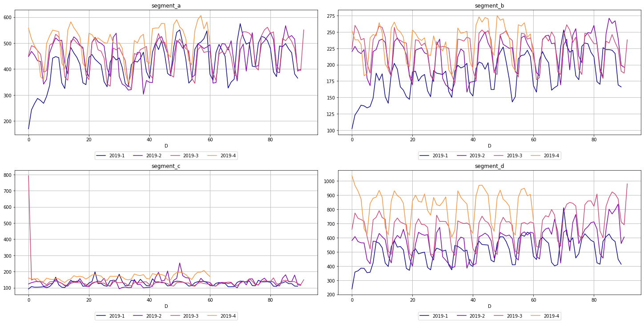644x323 pixels.
Task: Select the 2019-2 legend label under segment_c
Action: coord(154,316)
